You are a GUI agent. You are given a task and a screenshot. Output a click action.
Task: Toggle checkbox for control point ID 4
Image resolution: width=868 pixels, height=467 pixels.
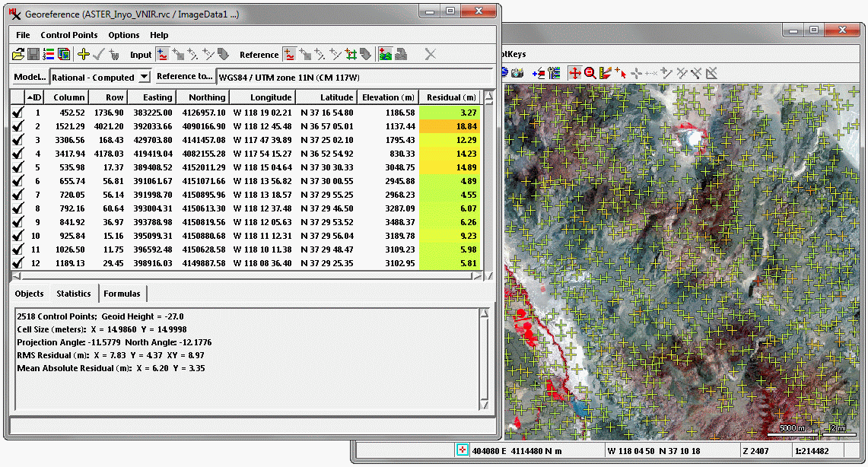[17, 154]
